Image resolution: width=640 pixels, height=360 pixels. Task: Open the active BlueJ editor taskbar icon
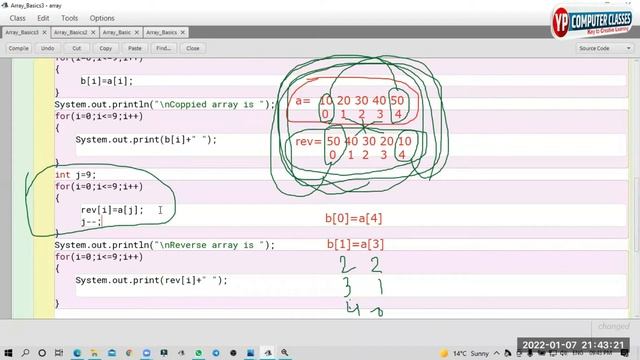point(268,353)
